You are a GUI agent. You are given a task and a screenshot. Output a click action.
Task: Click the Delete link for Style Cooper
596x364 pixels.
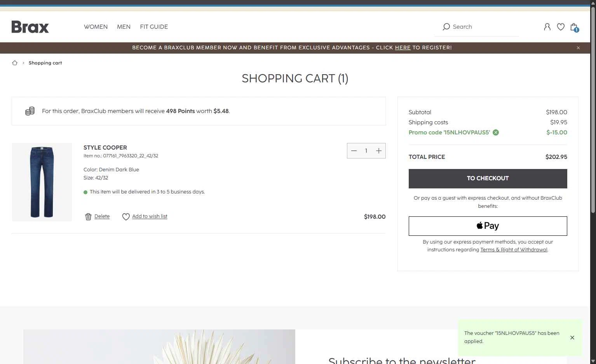[102, 216]
